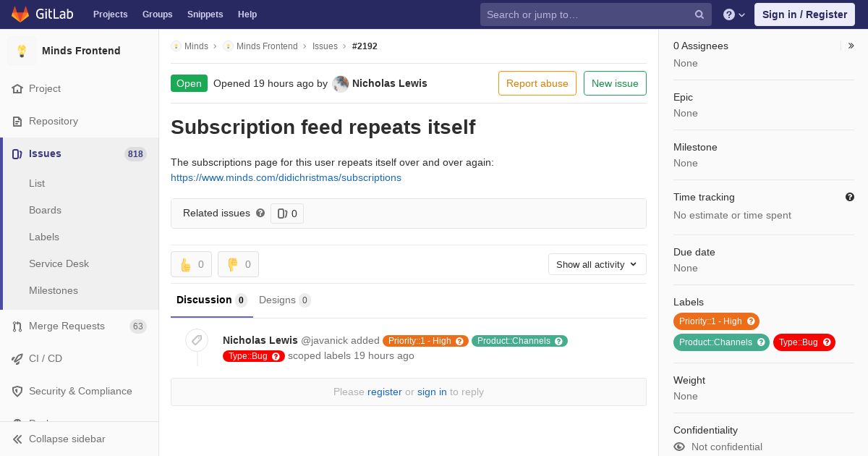Click the Not confidential eye icon
This screenshot has width=868, height=456.
point(679,447)
